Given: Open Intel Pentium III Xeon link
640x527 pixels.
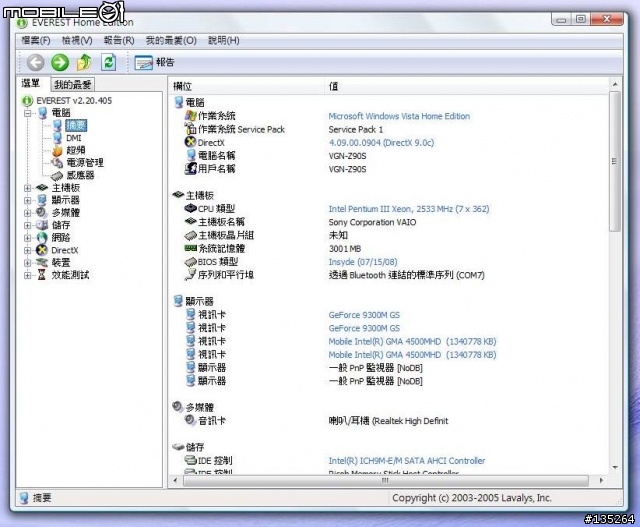Looking at the screenshot, I should point(409,209).
